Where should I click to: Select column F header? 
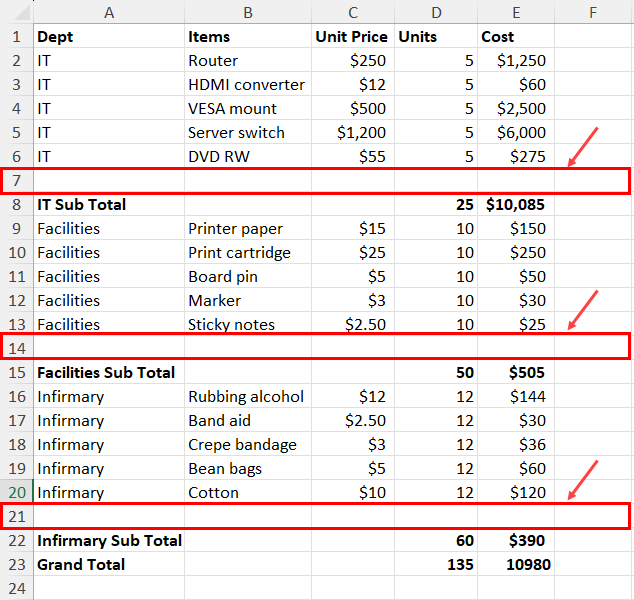pos(593,13)
